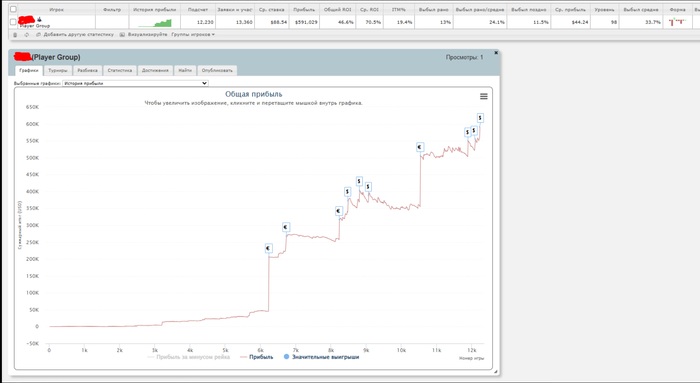Click the '12.230' count cell

tap(198, 22)
